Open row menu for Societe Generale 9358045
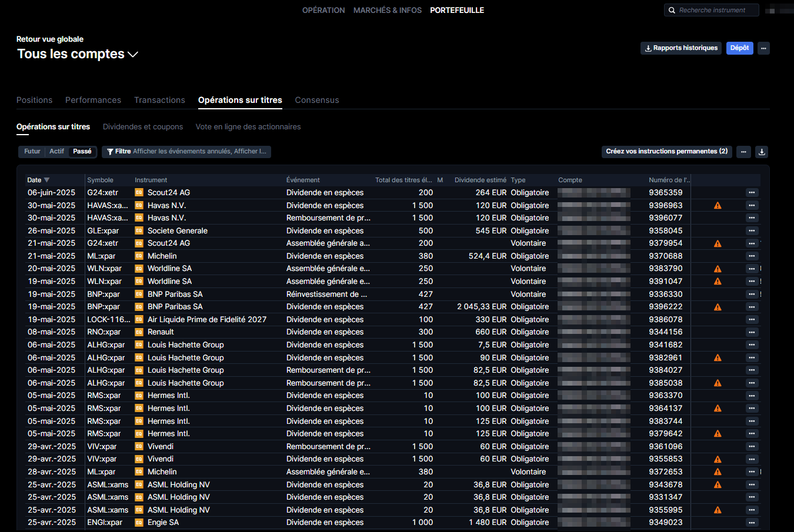The width and height of the screenshot is (794, 532). point(752,231)
